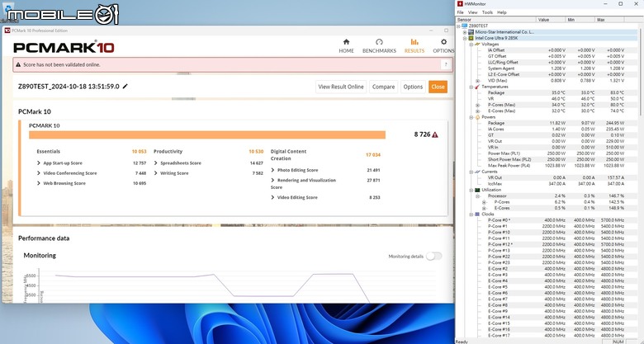Click HWMonitor Min column header
The image size is (644, 344).
point(580,20)
